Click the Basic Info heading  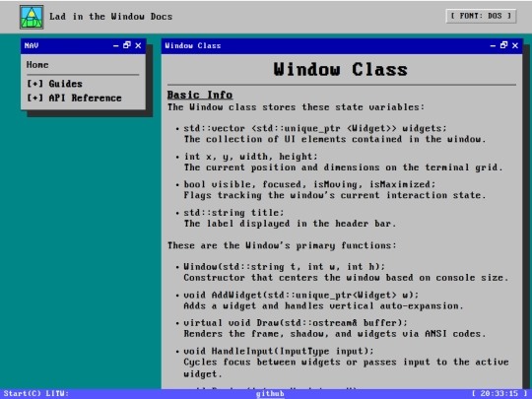point(200,95)
